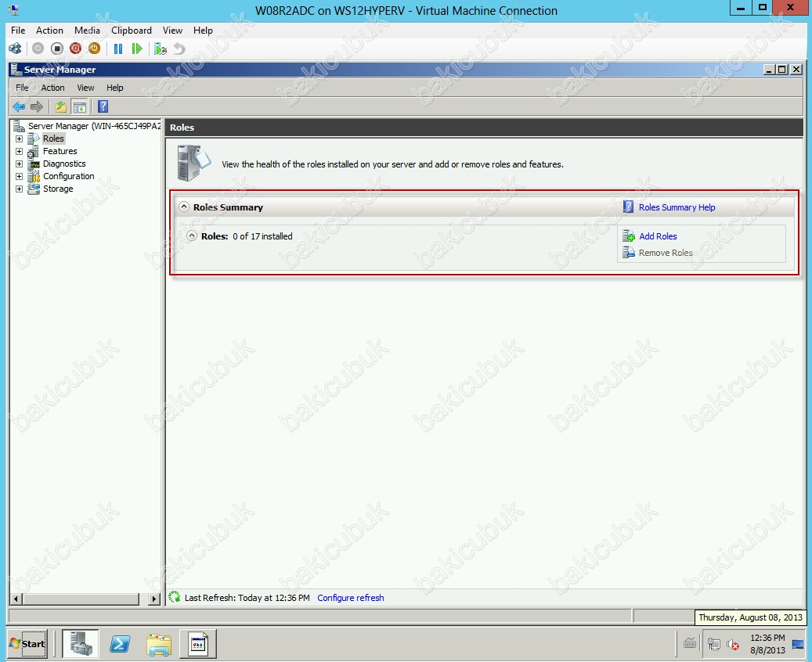This screenshot has width=812, height=662.
Task: Click the fourth pinned taskbar window icon
Action: point(198,644)
